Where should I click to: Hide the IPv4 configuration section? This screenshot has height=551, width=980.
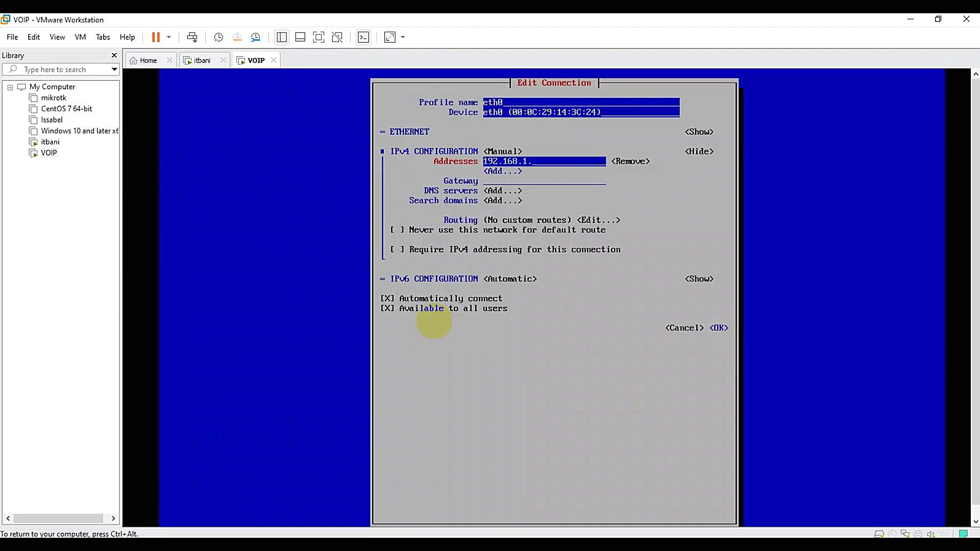[x=699, y=151]
